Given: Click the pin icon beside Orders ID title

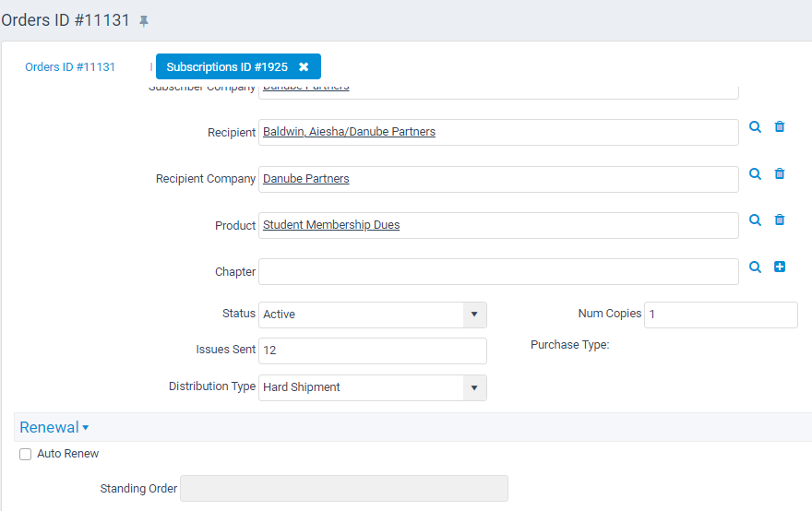Looking at the screenshot, I should (x=143, y=20).
